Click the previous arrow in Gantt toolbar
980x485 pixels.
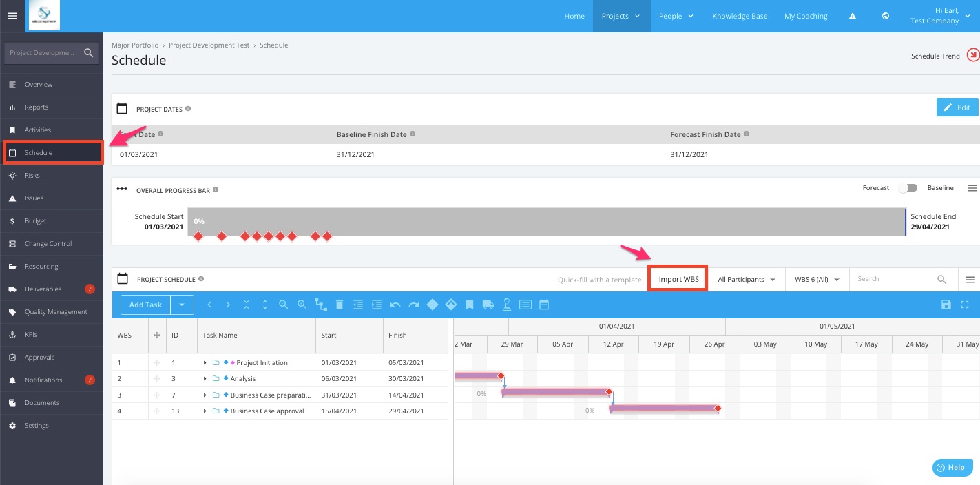209,305
